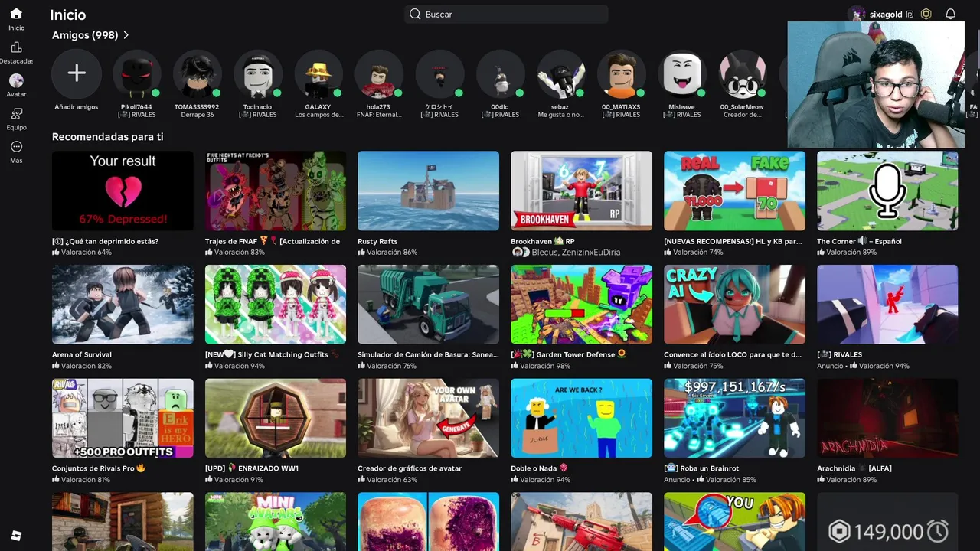Open 00dlc friend avatar
The height and width of the screenshot is (551, 980).
(x=500, y=74)
